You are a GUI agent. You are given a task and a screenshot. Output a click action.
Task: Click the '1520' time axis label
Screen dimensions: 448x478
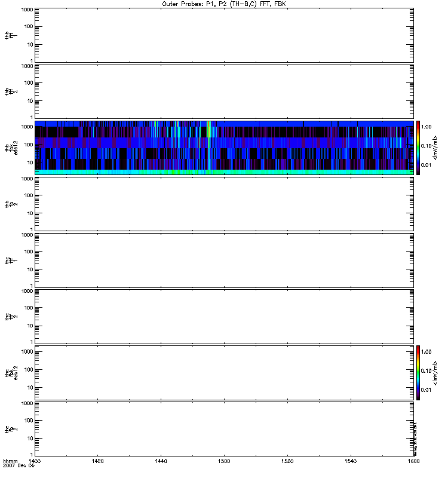287,461
